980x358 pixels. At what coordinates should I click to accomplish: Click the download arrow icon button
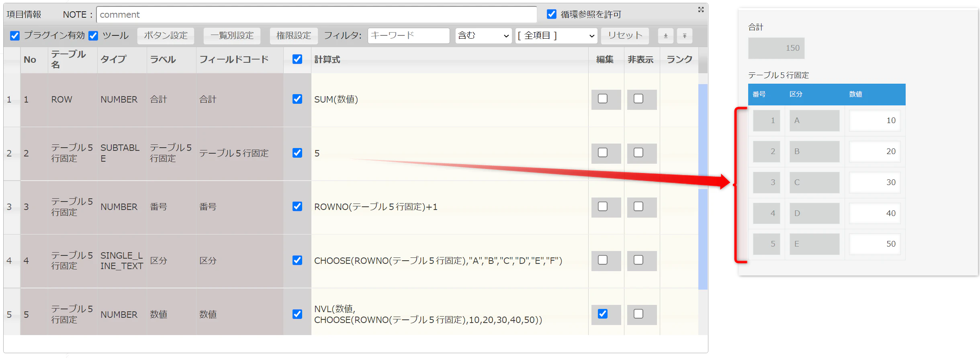coord(665,36)
